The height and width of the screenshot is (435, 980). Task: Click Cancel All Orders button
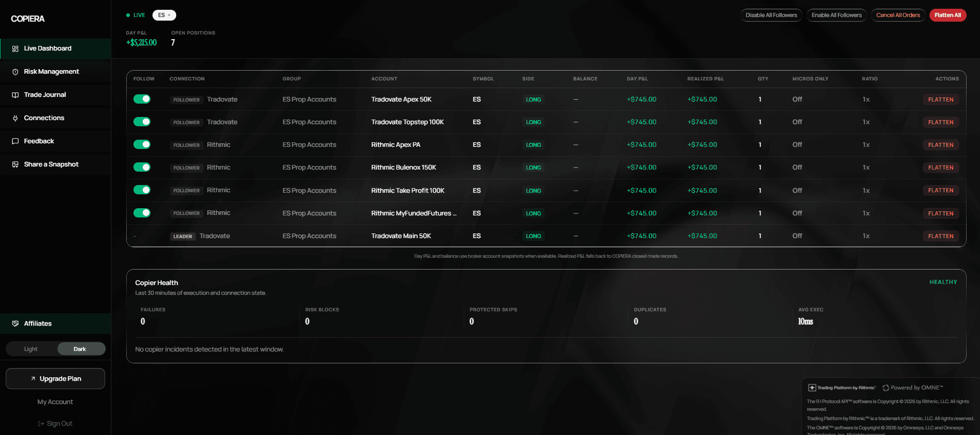(x=898, y=15)
